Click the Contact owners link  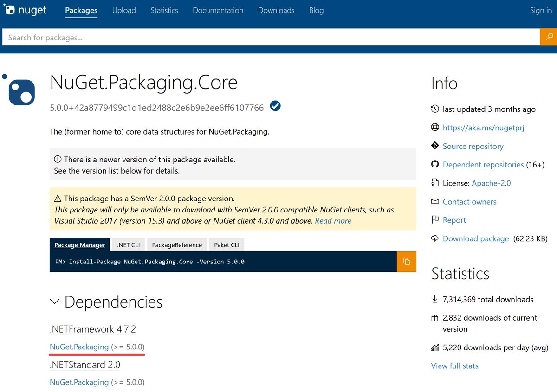pos(470,202)
